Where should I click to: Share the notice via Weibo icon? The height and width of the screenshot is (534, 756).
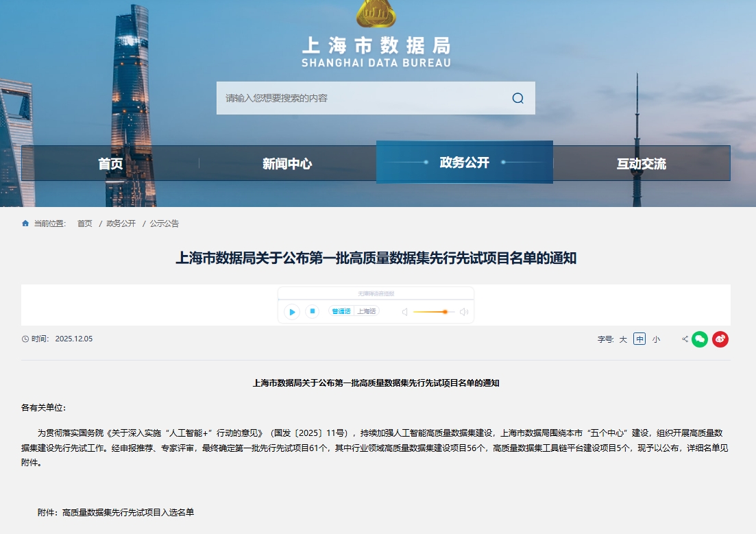click(x=720, y=339)
